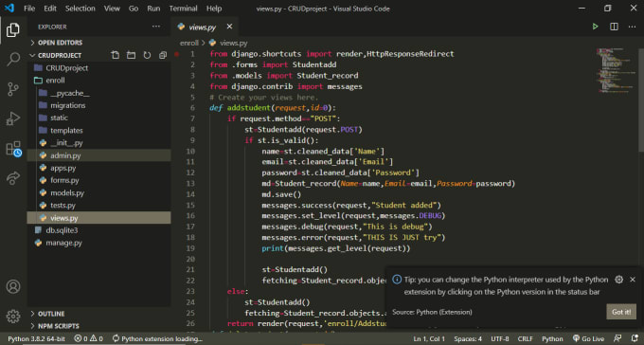Image resolution: width=644 pixels, height=345 pixels.
Task: Expand the static folder
Action: point(99,118)
